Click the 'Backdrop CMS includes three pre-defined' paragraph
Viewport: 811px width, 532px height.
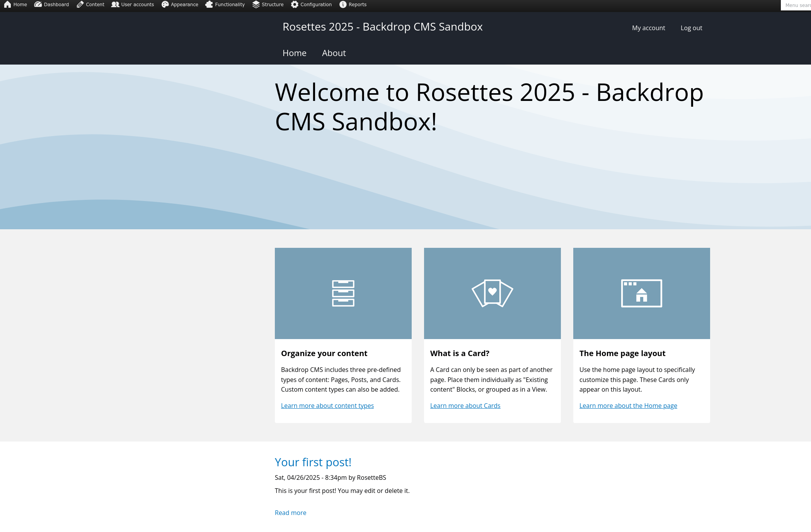(341, 380)
